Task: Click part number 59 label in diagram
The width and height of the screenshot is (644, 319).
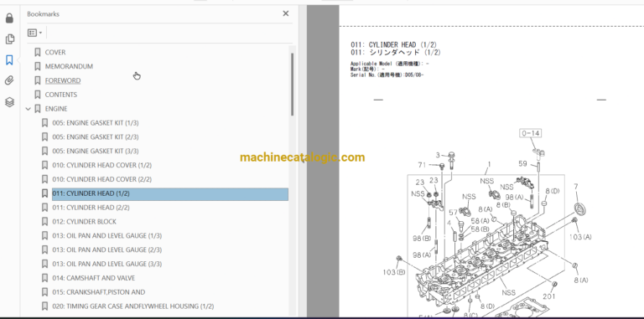Action: click(x=522, y=163)
